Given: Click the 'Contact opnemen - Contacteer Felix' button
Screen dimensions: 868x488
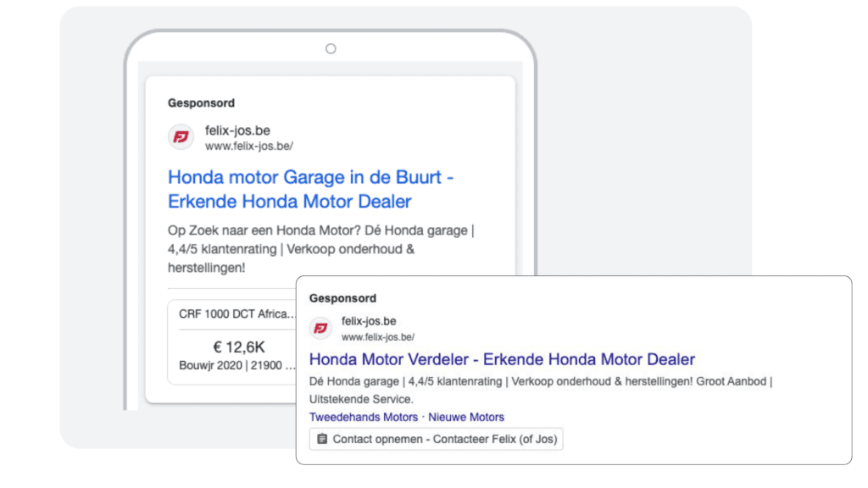Looking at the screenshot, I should (437, 439).
